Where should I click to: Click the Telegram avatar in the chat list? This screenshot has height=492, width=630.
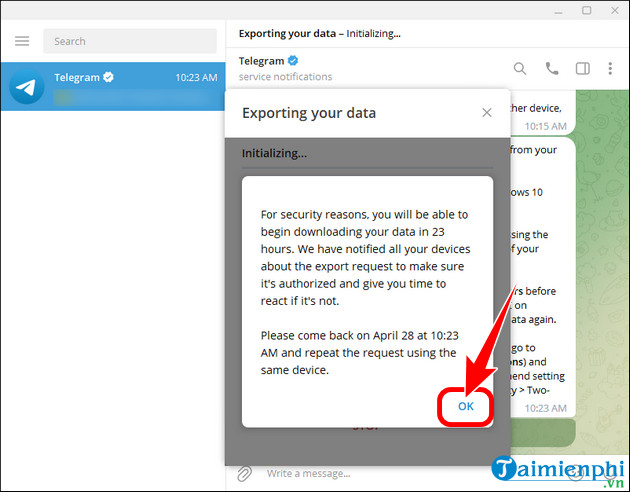click(x=27, y=87)
